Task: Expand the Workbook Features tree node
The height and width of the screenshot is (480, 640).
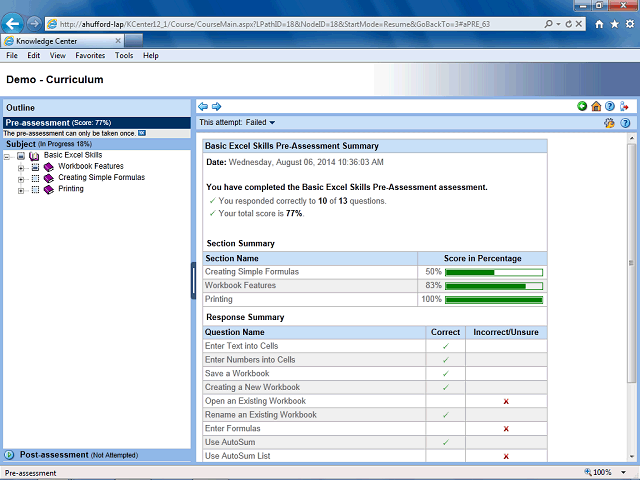Action: [21, 168]
